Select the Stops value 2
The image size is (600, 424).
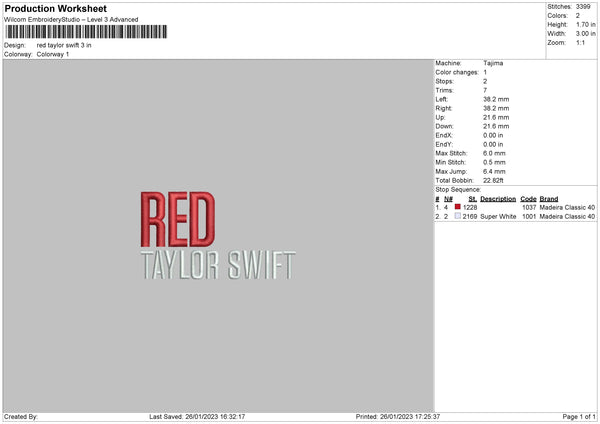(485, 81)
